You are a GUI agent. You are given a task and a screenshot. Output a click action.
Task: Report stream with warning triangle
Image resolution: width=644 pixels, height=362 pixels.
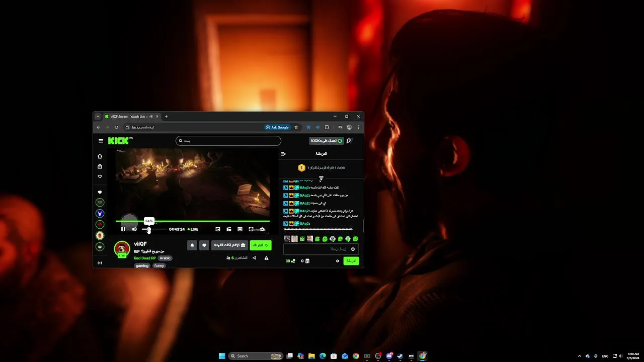(267, 258)
